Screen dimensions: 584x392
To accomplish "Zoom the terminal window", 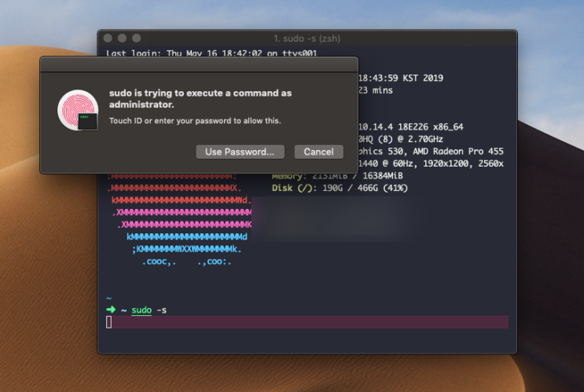I will [x=137, y=38].
